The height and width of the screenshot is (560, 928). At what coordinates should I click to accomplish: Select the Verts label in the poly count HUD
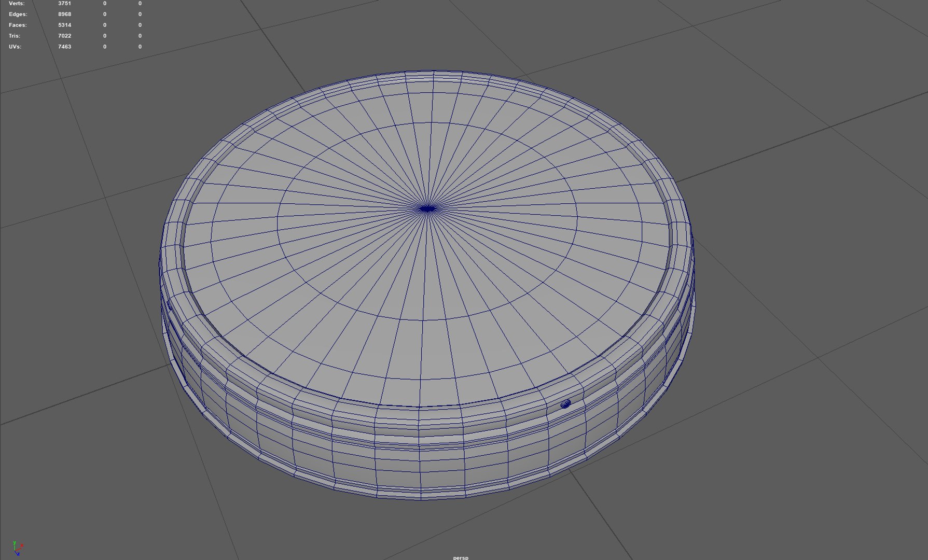tap(17, 3)
